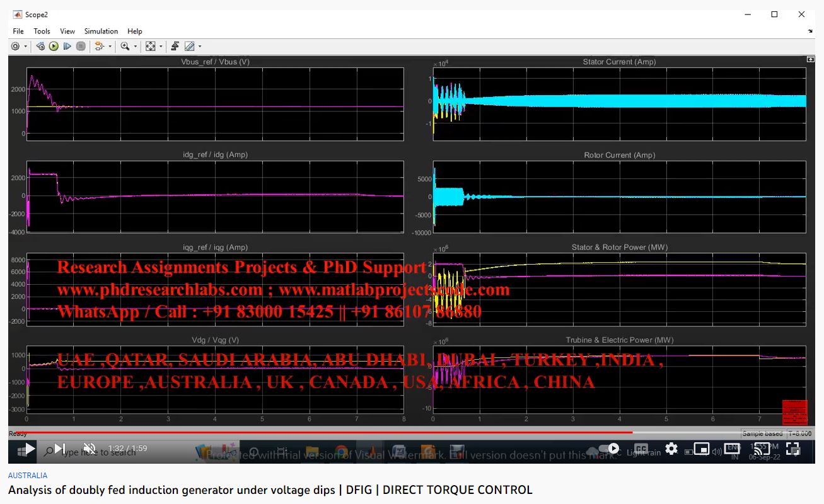The image size is (824, 504).
Task: Toggle the video autoplay switch
Action: pos(609,449)
